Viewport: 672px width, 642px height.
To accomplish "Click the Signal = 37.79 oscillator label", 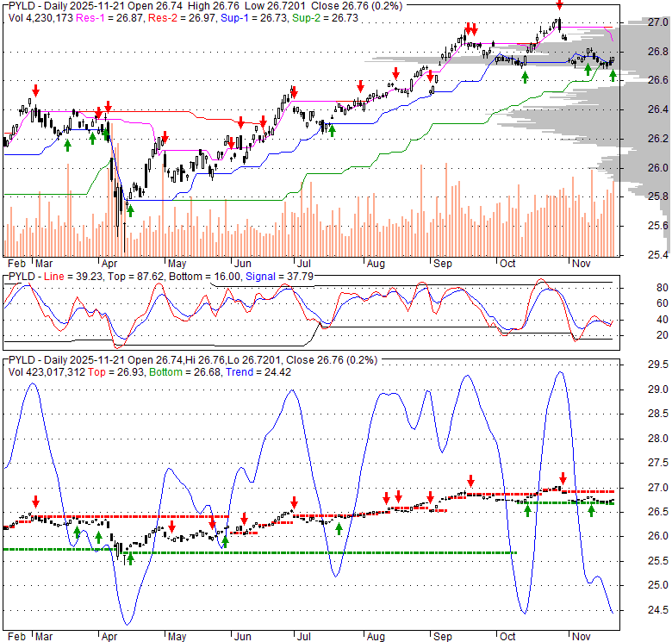I will pos(279,277).
